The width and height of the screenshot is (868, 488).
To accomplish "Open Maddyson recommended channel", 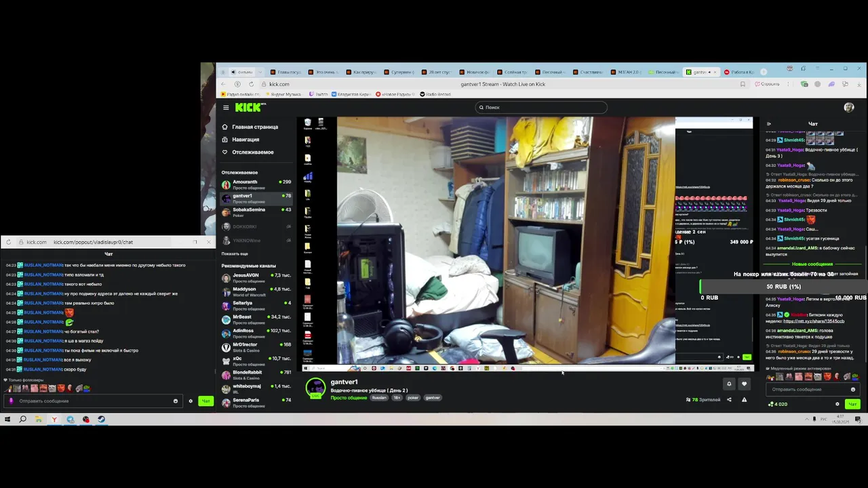I will click(256, 292).
